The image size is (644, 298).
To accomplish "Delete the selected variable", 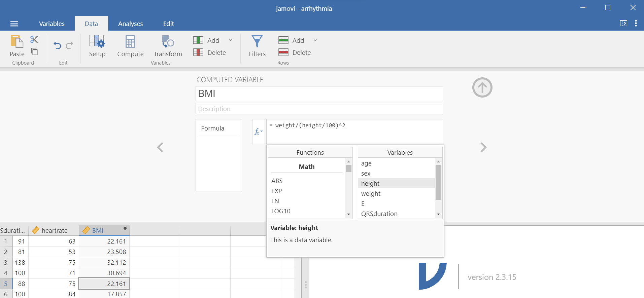I will tap(210, 52).
